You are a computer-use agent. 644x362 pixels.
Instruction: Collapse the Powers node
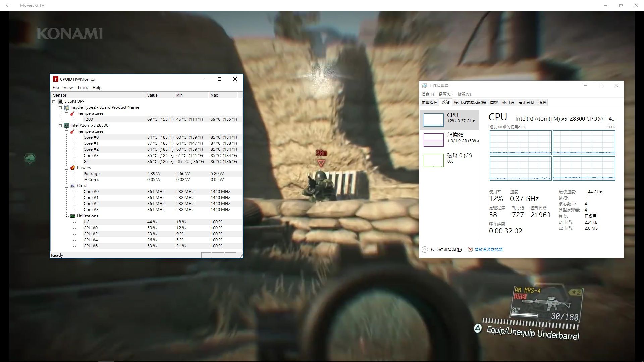click(67, 168)
